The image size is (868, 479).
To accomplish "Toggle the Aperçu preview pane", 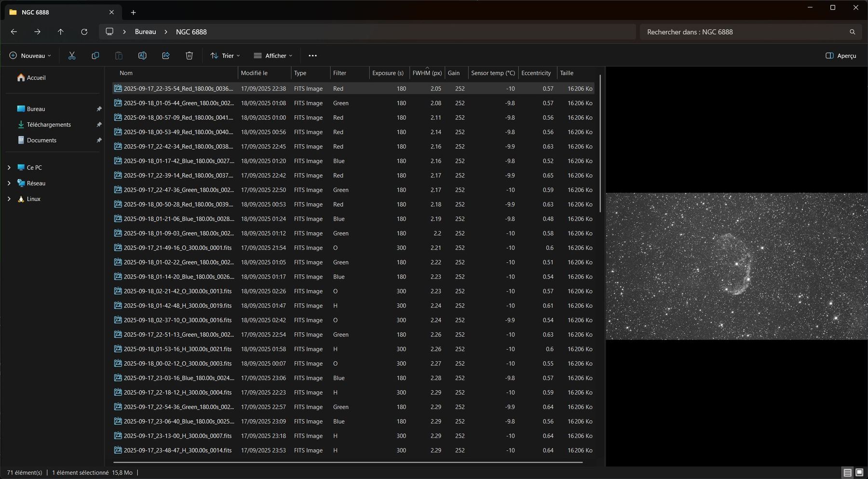I will [x=841, y=56].
